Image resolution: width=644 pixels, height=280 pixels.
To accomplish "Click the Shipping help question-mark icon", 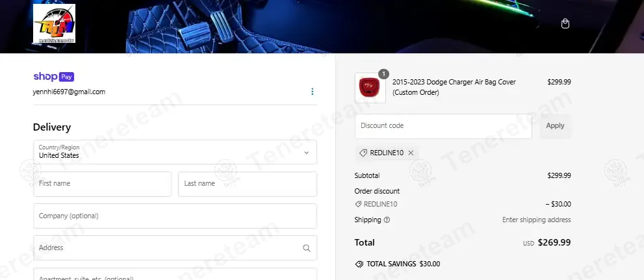I will [387, 220].
